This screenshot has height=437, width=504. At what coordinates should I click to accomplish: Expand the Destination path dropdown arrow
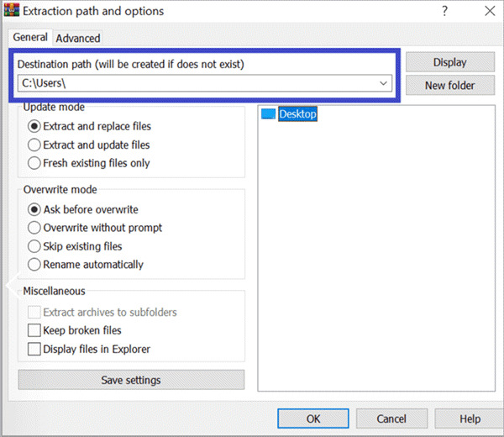(384, 83)
